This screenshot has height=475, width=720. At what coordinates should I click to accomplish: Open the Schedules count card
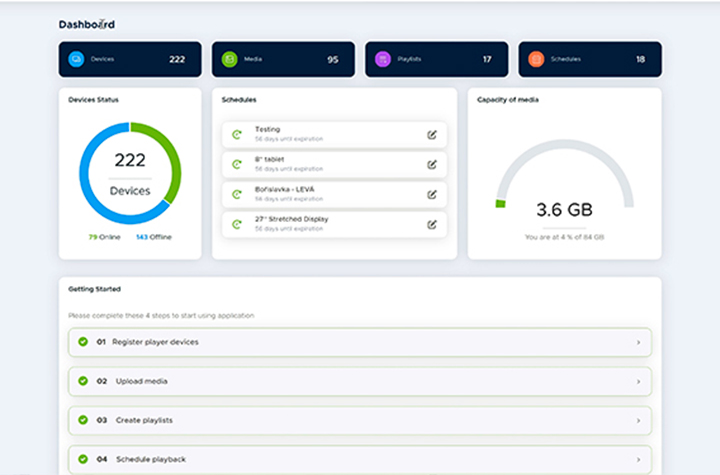[589, 60]
